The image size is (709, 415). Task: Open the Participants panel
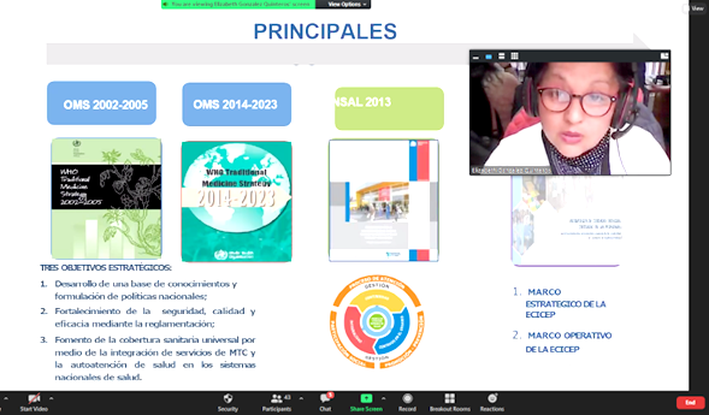(x=277, y=400)
